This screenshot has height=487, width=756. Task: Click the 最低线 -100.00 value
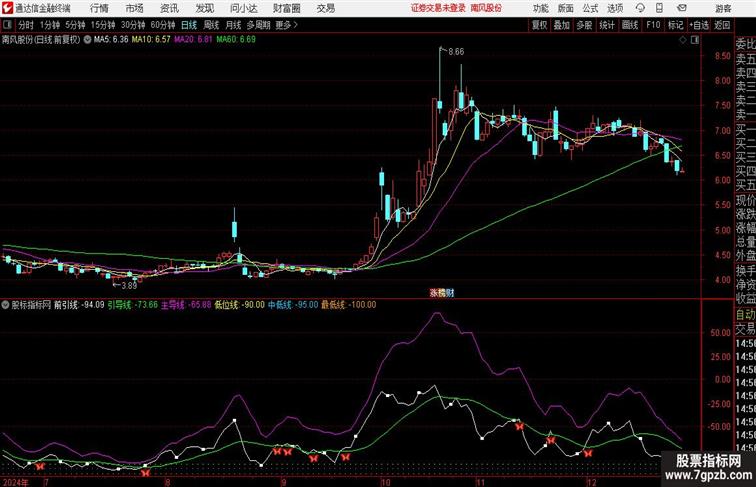(x=349, y=305)
